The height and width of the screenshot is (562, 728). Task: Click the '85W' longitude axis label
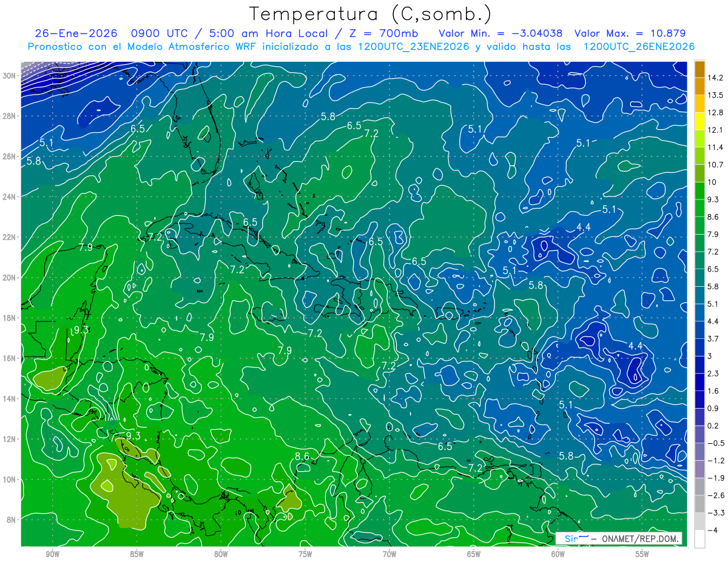(136, 554)
